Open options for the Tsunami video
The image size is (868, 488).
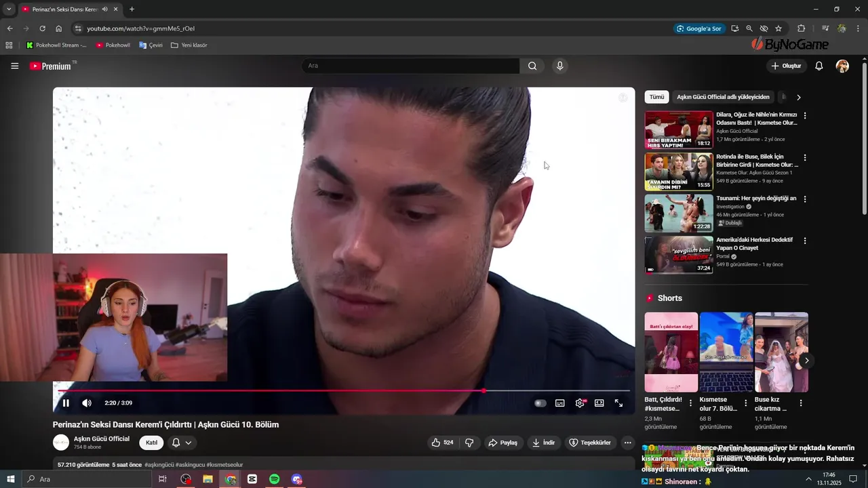pyautogui.click(x=805, y=199)
